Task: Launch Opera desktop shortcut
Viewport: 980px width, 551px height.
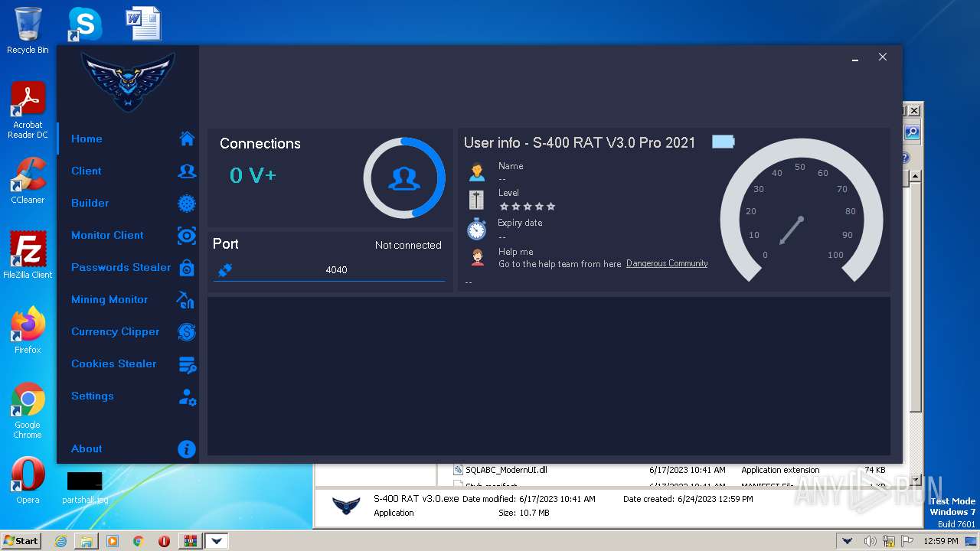Action: click(x=28, y=481)
